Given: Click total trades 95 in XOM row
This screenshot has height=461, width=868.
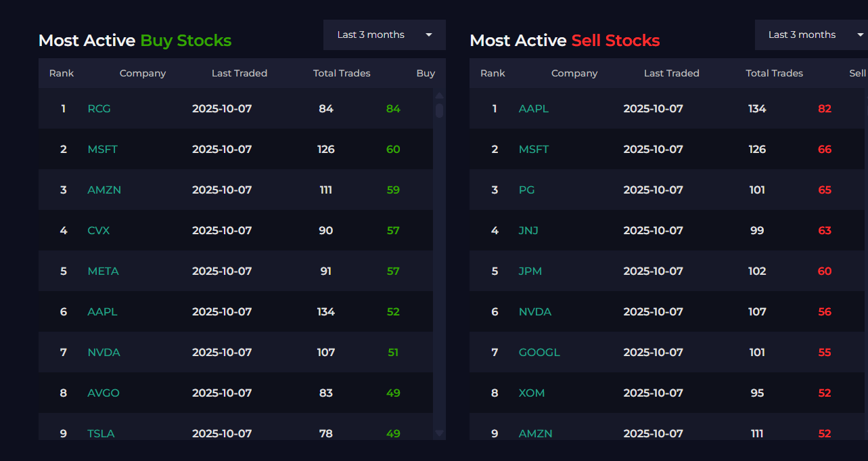Looking at the screenshot, I should coord(757,393).
